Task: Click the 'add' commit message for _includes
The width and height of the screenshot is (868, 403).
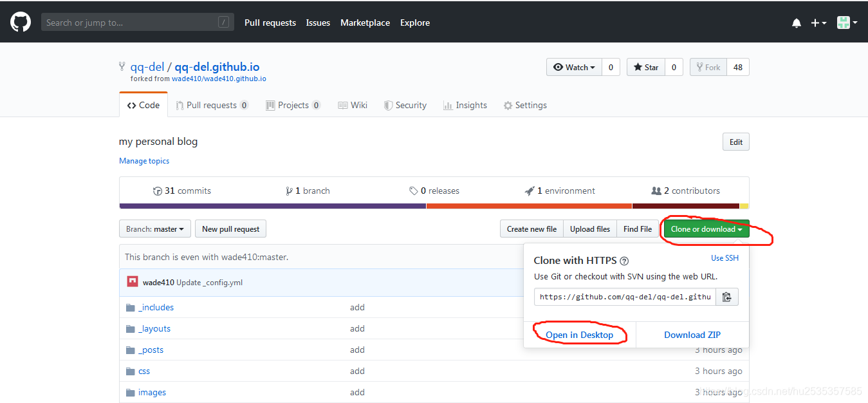Action: (357, 307)
